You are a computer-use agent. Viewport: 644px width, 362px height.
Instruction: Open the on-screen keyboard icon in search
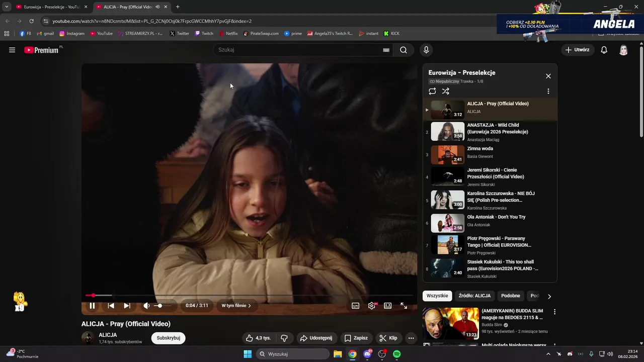coord(386,50)
